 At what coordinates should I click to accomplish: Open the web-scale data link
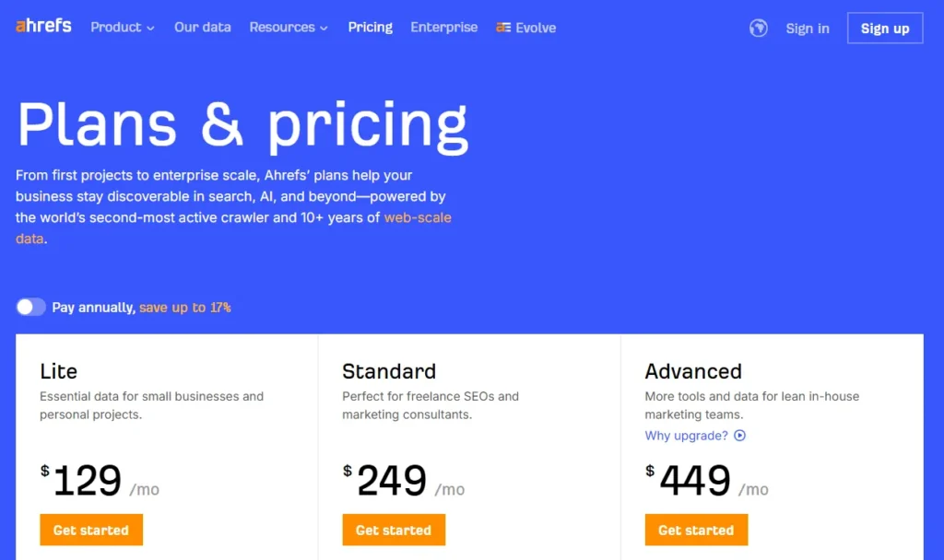[418, 217]
